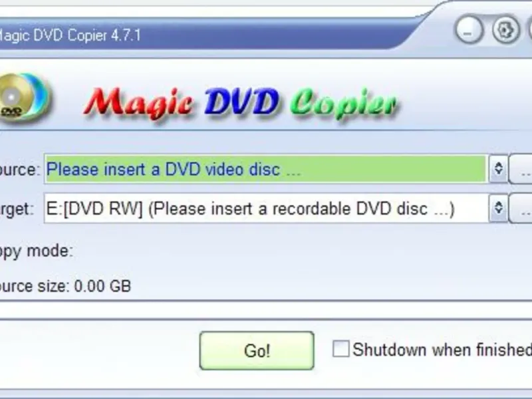Click the colorful Magic DVD Copier logo text
This screenshot has width=532, height=399.
pos(241,103)
